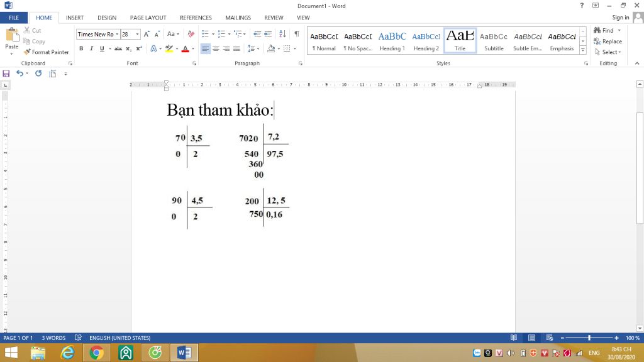
Task: Open Word Help question mark
Action: (x=582, y=5)
